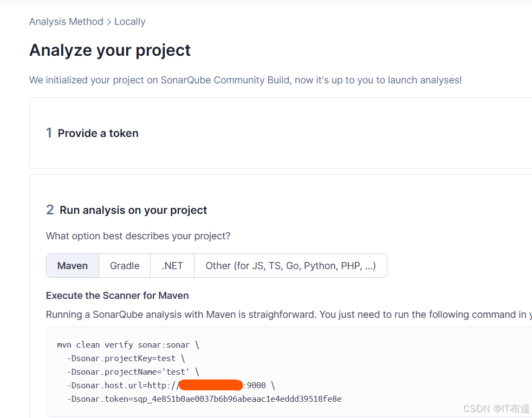Click the -Dsonar.projectName='test' line

(133, 371)
